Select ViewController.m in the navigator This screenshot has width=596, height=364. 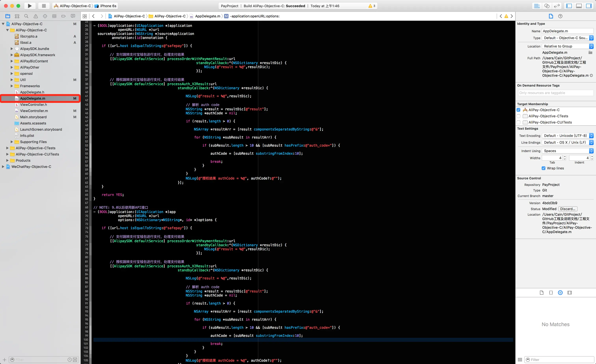[x=34, y=111]
